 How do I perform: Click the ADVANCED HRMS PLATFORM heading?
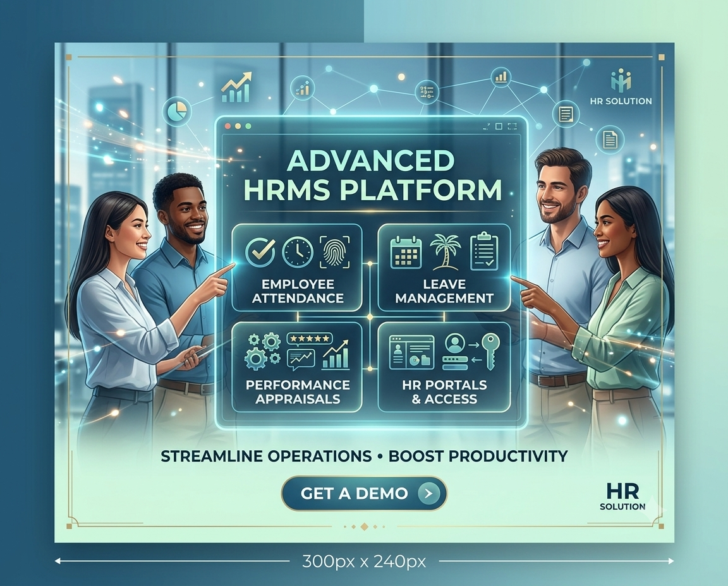tap(372, 176)
